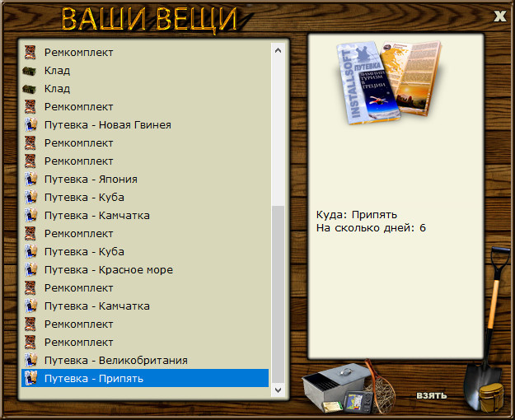This screenshot has width=515, height=420.
Task: Click the scrollbar down arrow of the items list
Action: (x=278, y=390)
